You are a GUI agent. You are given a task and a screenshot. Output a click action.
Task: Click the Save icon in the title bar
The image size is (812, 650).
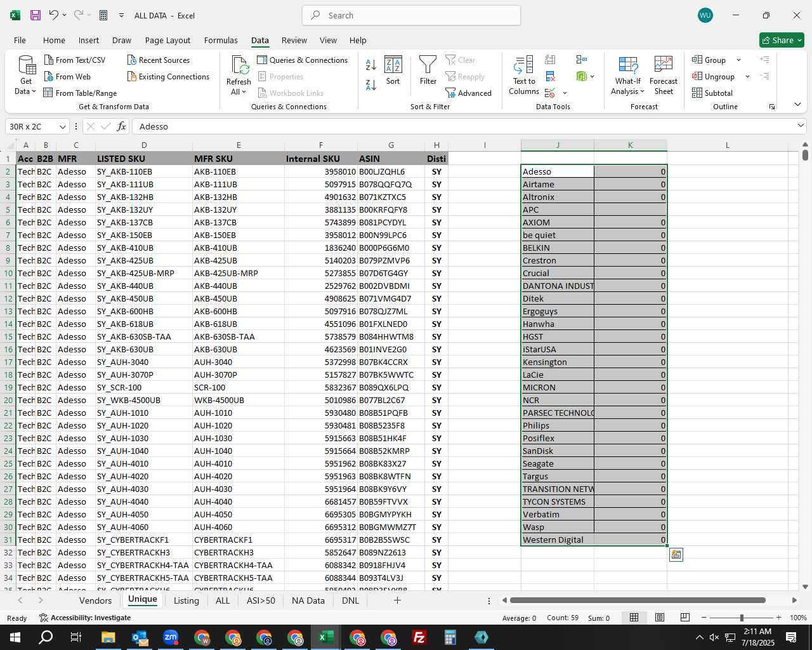(x=36, y=15)
